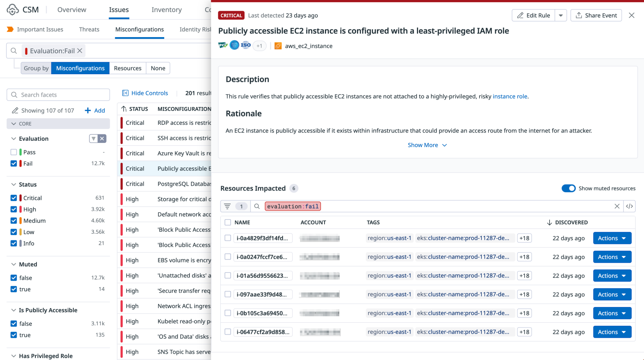Uncheck the Medium status checkbox
The image size is (644, 360).
(x=14, y=221)
